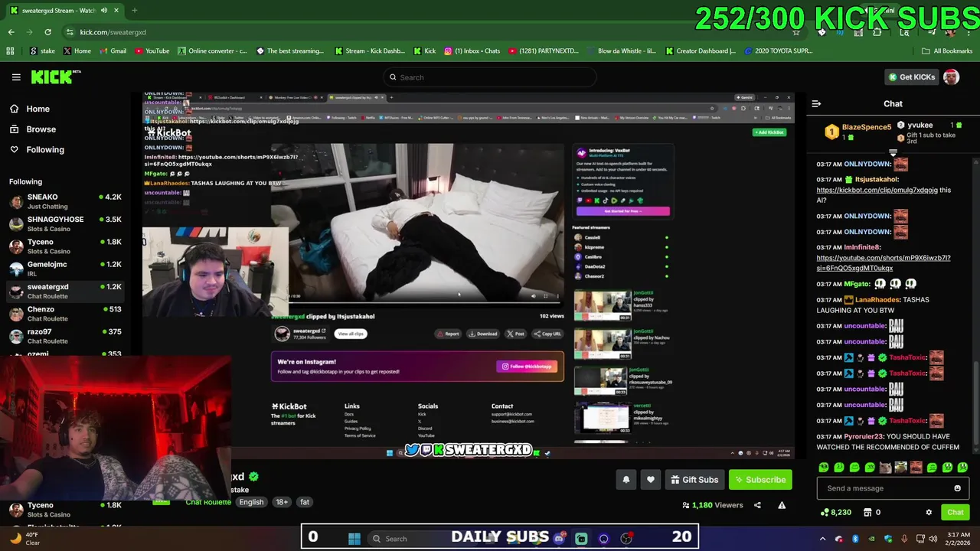980x551 pixels.
Task: Open the kickbot.com clip link in chat
Action: [x=877, y=190]
